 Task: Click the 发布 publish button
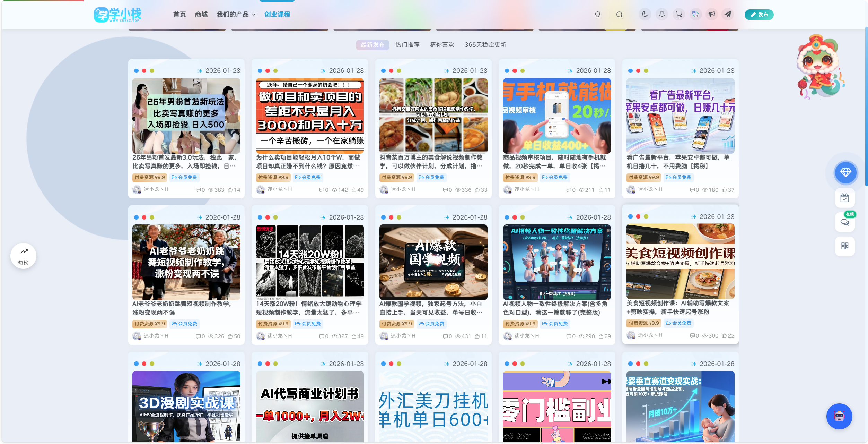tap(759, 15)
